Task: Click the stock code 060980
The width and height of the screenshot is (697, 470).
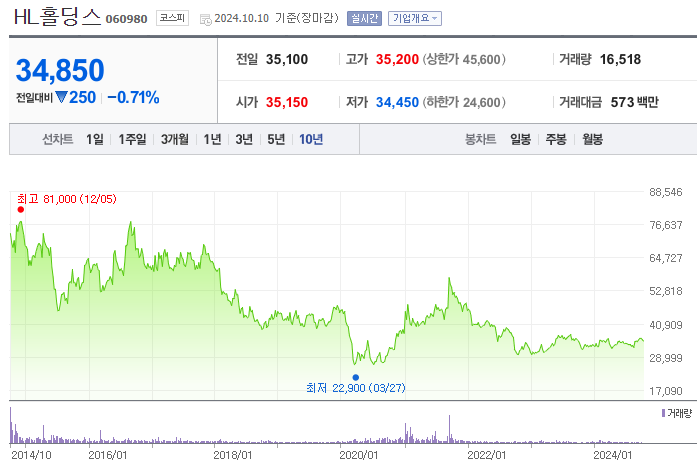Action: click(x=126, y=19)
